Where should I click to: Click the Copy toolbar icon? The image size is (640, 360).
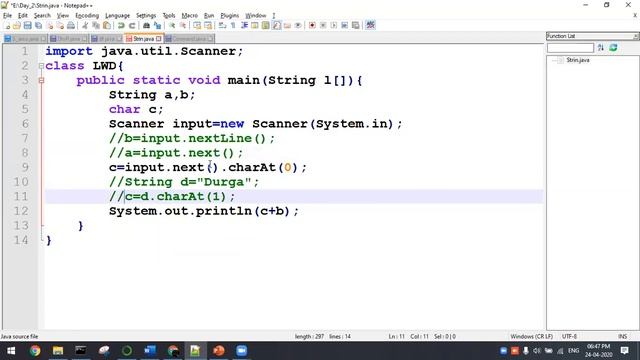point(96,25)
